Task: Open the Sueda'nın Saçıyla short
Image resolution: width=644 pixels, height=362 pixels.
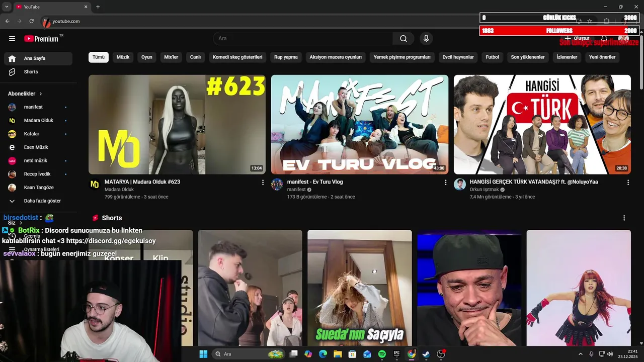Action: [x=360, y=288]
